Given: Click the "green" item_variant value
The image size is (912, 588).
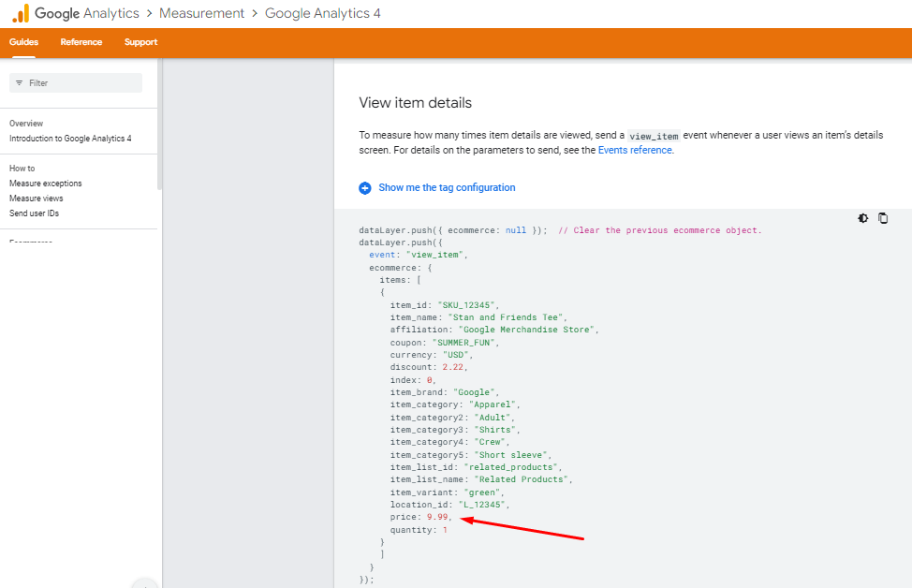Looking at the screenshot, I should click(484, 492).
